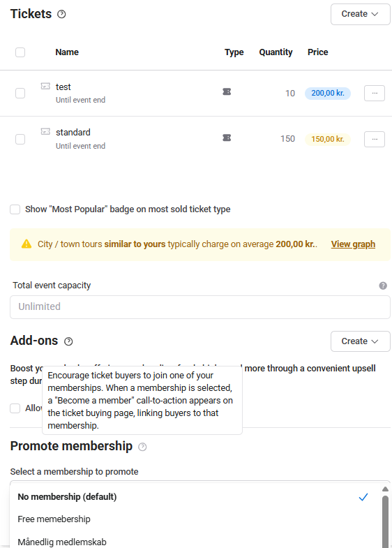Viewport: 392px width, 548px height.
Task: Open the Create dropdown for Tickets
Action: [360, 15]
